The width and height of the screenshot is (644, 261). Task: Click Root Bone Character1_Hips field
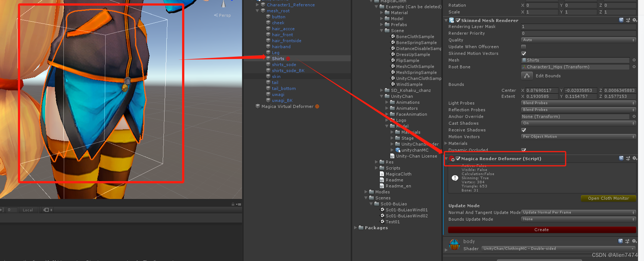pyautogui.click(x=575, y=67)
